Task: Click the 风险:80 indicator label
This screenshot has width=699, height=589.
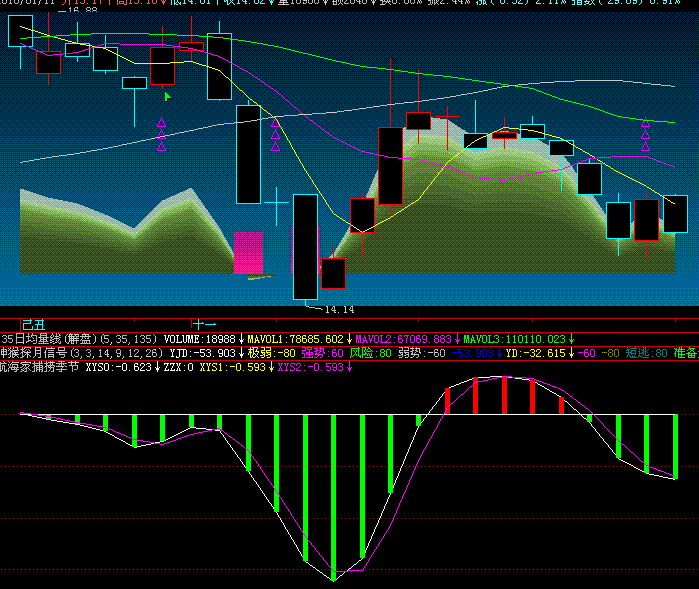Action: click(370, 352)
